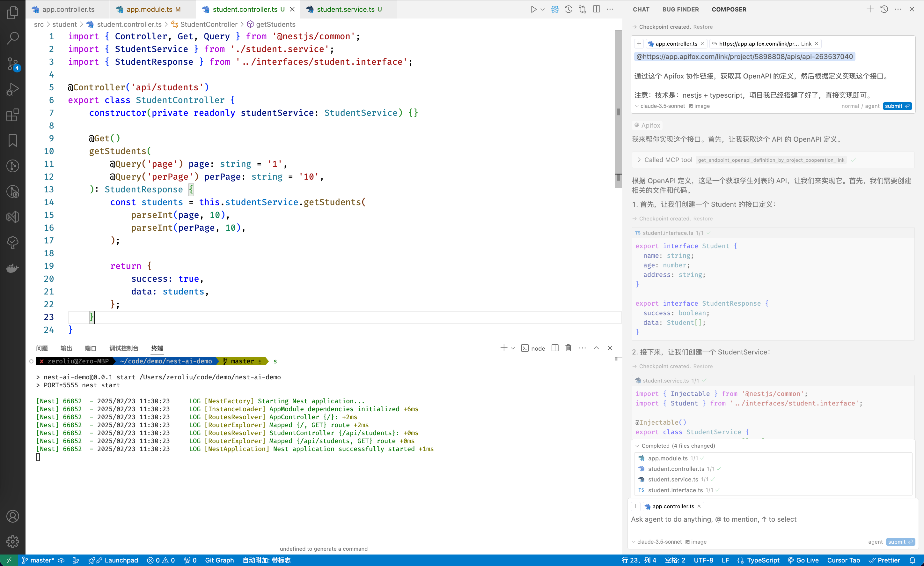This screenshot has height=566, width=924.
Task: Click Restore link next to first checkpoint
Action: [703, 27]
